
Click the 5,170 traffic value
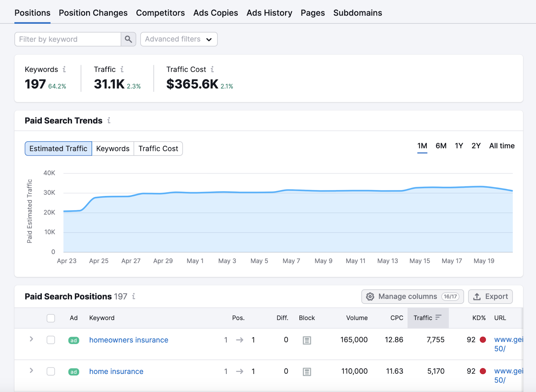pyautogui.click(x=436, y=371)
